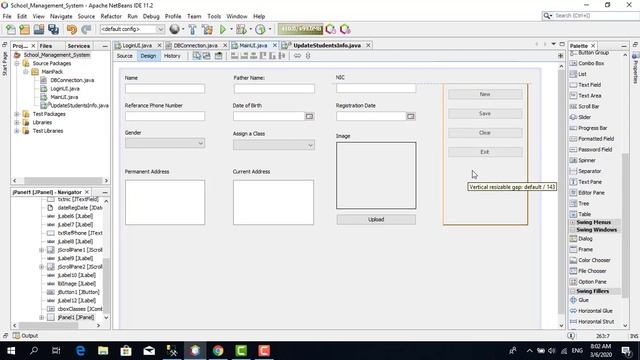Expand the Test Libraries tree node
Image resolution: width=640 pixels, height=360 pixels.
[17, 131]
